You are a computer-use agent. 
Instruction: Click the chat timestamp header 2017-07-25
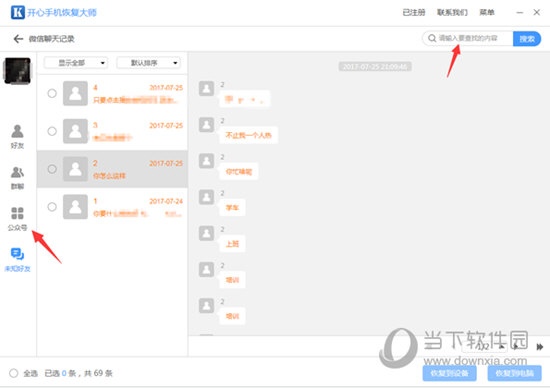pos(375,67)
